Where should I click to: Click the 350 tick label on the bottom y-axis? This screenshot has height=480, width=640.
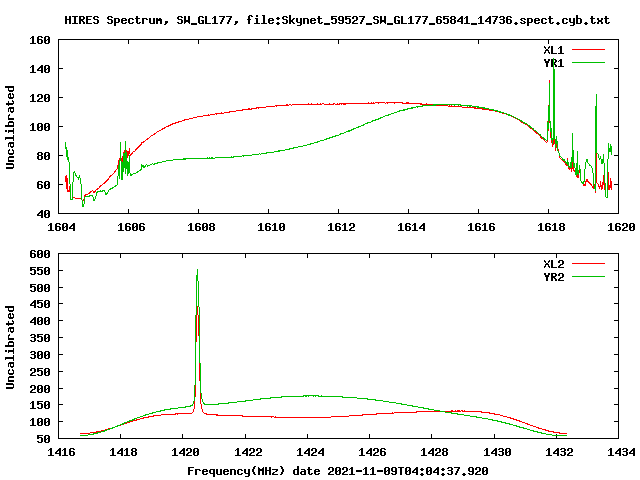pyautogui.click(x=40, y=338)
